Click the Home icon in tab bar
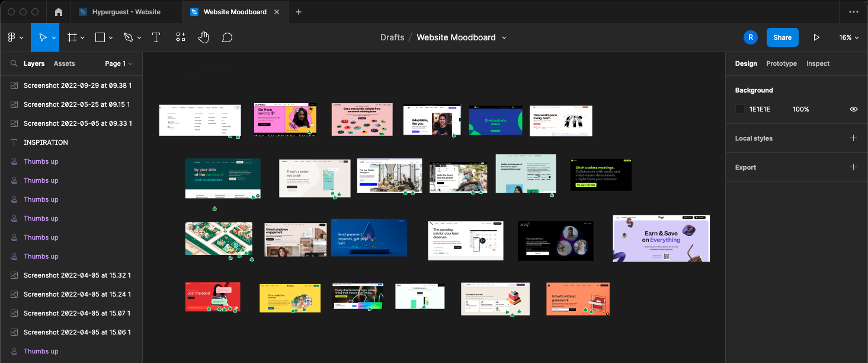This screenshot has height=363, width=868. (59, 12)
